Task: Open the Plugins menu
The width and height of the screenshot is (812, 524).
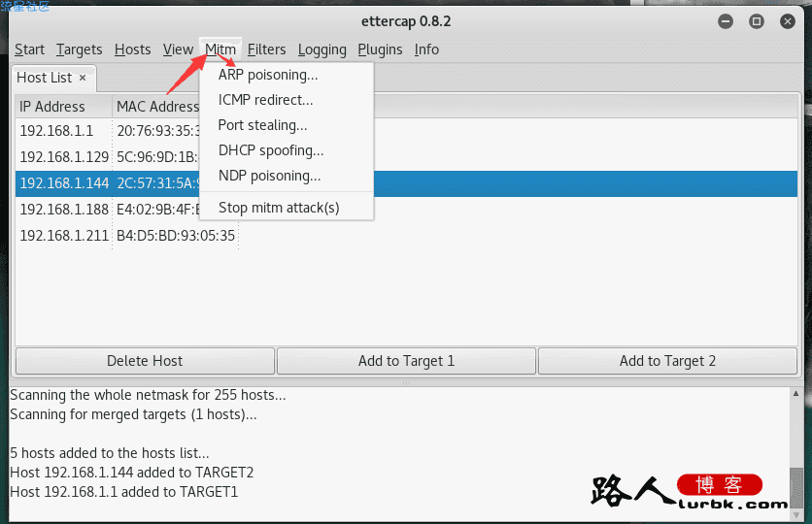Action: (x=380, y=49)
